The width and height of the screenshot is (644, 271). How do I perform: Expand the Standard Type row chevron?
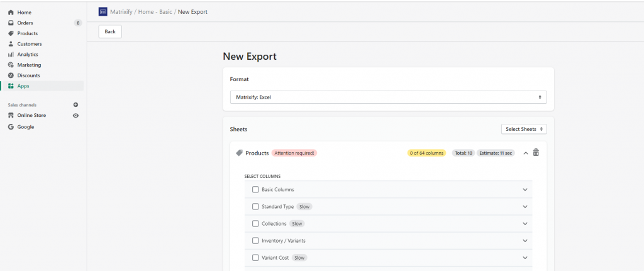(x=525, y=206)
